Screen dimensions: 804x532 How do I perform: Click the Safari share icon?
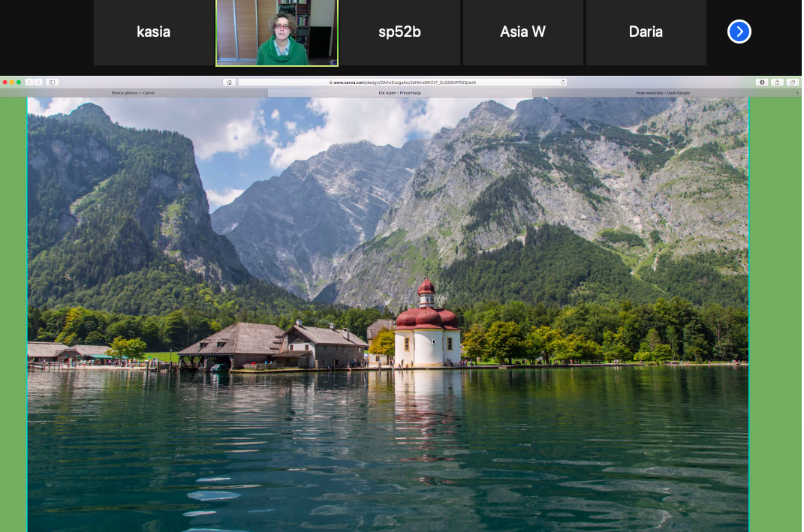(x=778, y=82)
